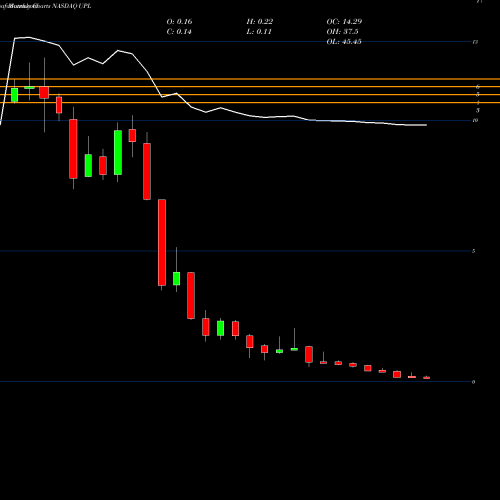The height and width of the screenshot is (500, 500).
Task: Click the 'OH: 37.5' percentage readout
Action: (342, 32)
